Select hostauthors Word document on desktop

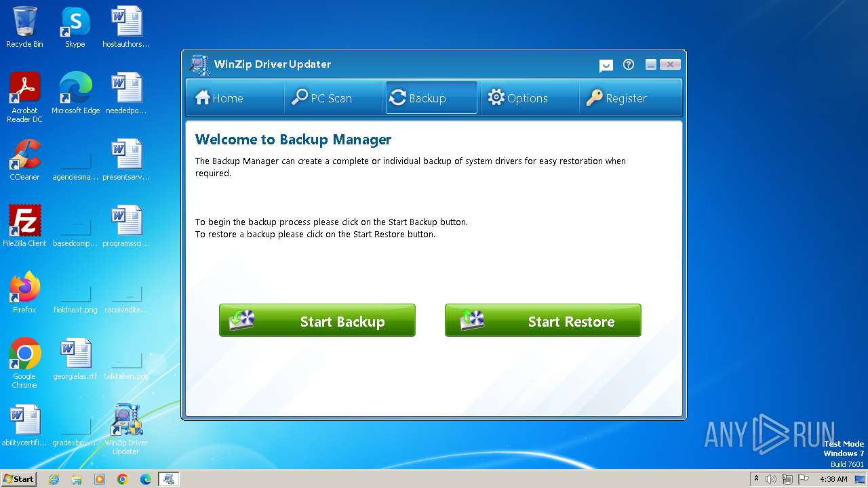(x=126, y=27)
